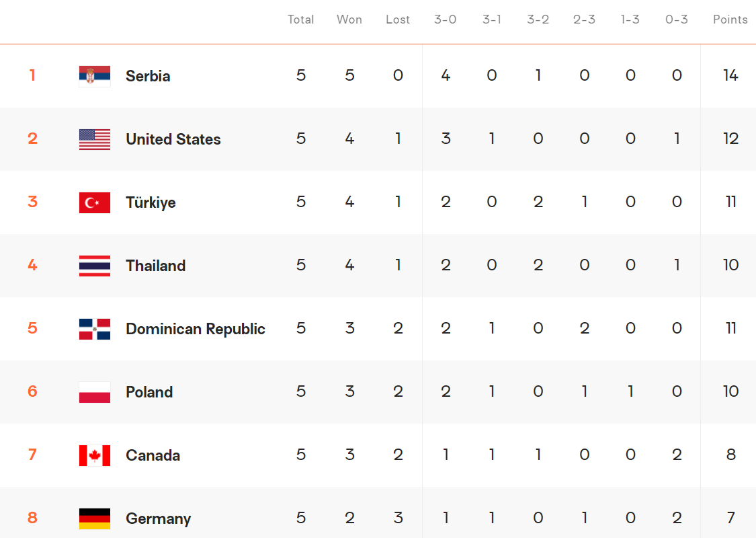
Task: Select the Dominican Republic team name
Action: (196, 329)
